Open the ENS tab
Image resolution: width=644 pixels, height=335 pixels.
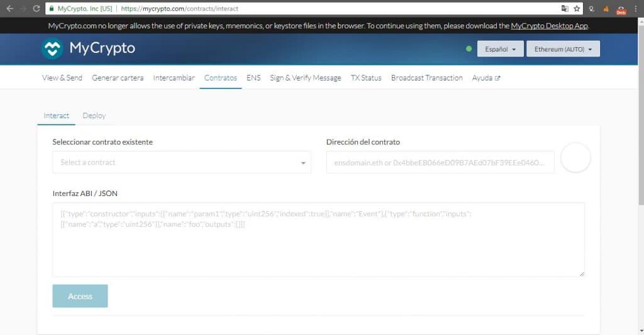[253, 77]
